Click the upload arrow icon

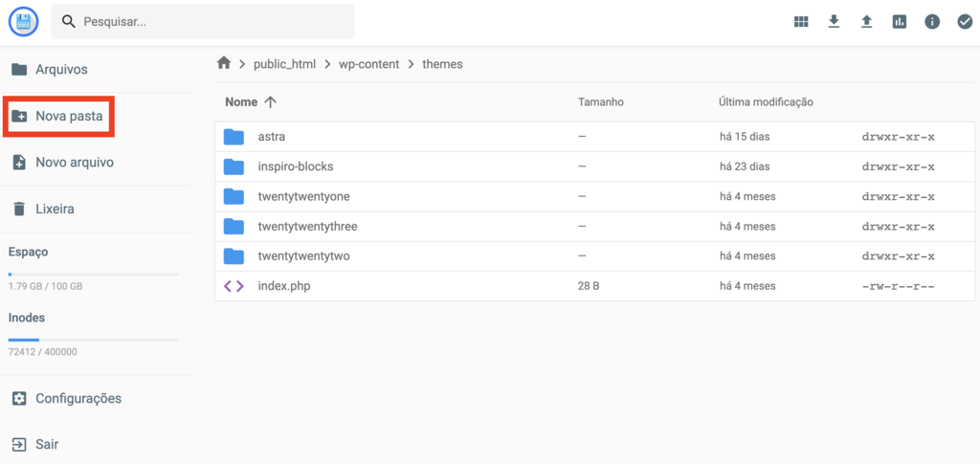click(x=866, y=22)
